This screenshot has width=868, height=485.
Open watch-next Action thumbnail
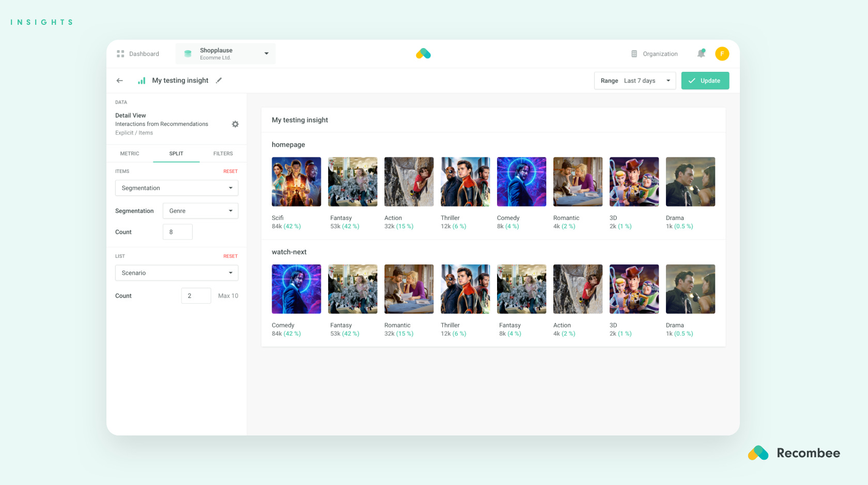point(578,289)
